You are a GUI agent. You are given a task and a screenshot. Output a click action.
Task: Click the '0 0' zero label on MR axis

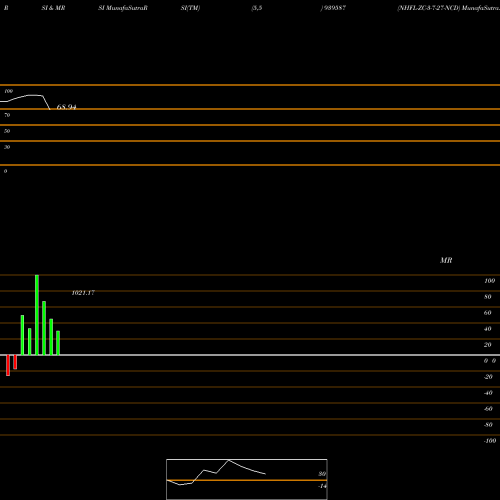click(x=490, y=361)
